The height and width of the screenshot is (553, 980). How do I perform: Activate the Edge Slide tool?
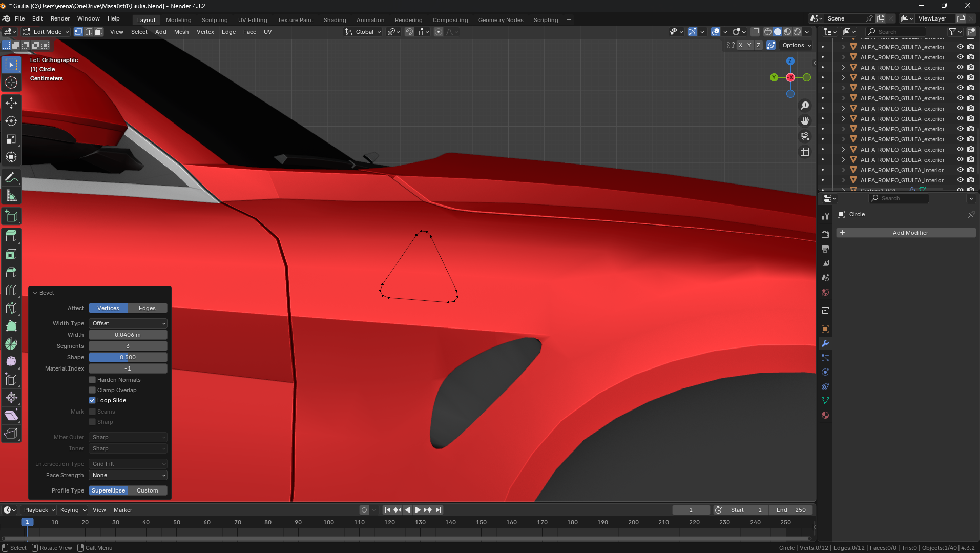click(11, 380)
